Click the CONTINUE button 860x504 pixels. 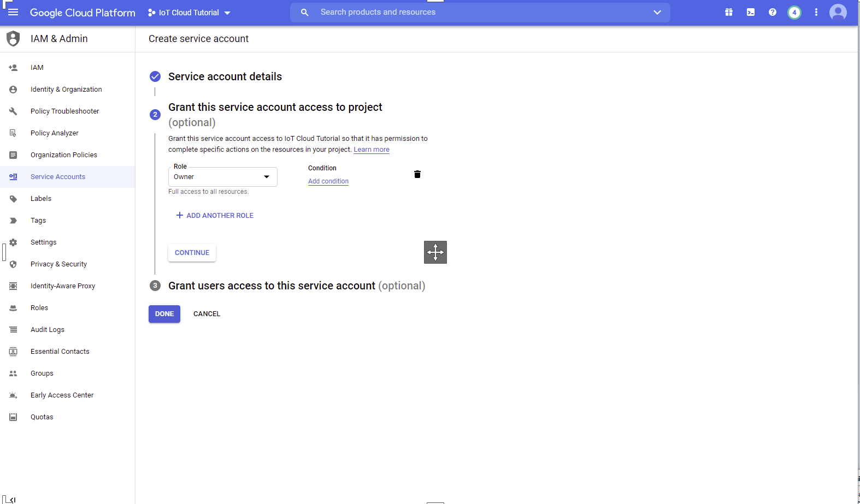[x=192, y=253]
